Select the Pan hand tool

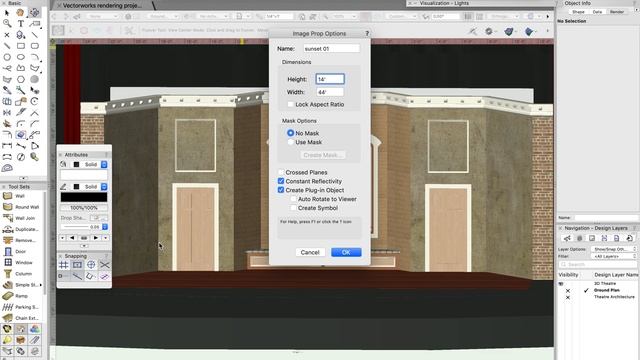coord(20,13)
